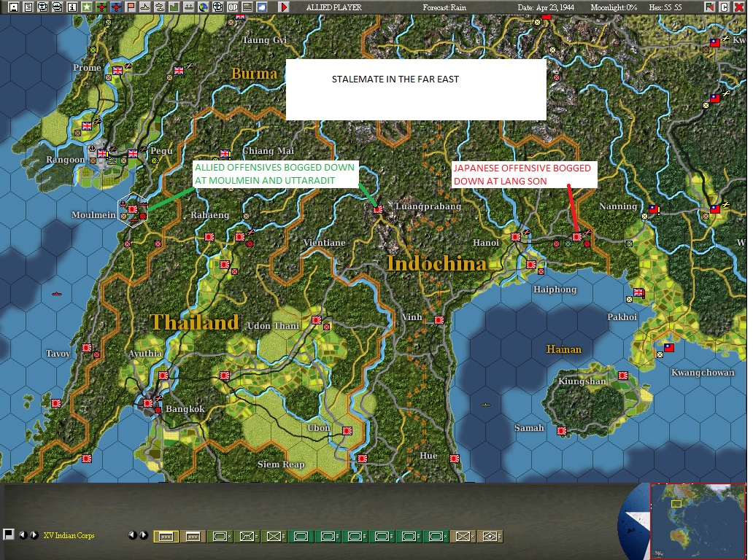Select the tan crossed-box infantry unit slot
This screenshot has width=753, height=560.
[463, 536]
